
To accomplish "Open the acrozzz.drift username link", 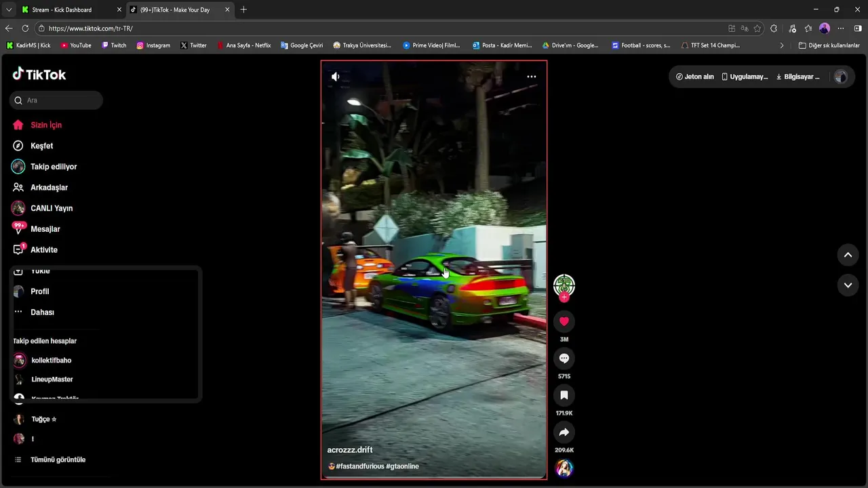I will [350, 450].
